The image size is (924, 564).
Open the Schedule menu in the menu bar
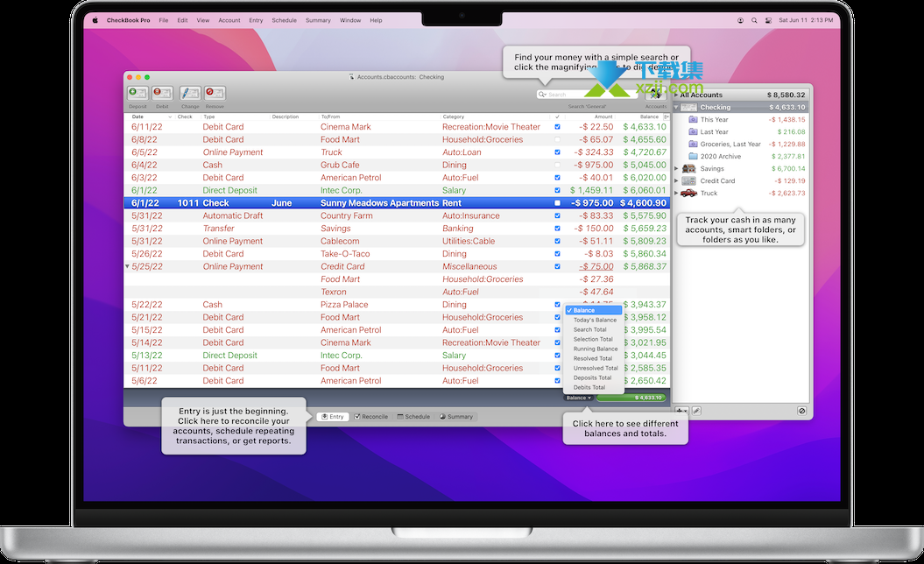click(284, 20)
